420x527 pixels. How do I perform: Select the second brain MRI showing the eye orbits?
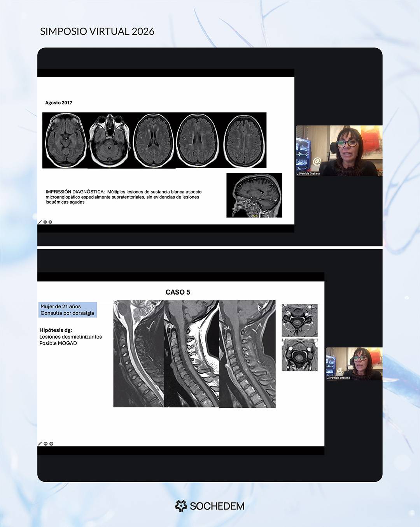coord(110,141)
